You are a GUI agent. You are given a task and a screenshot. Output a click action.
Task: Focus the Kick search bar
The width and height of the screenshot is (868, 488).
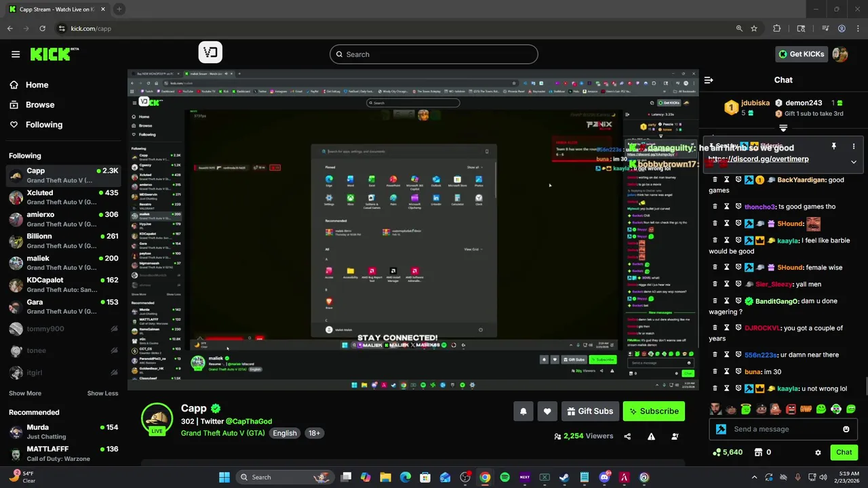pyautogui.click(x=434, y=54)
